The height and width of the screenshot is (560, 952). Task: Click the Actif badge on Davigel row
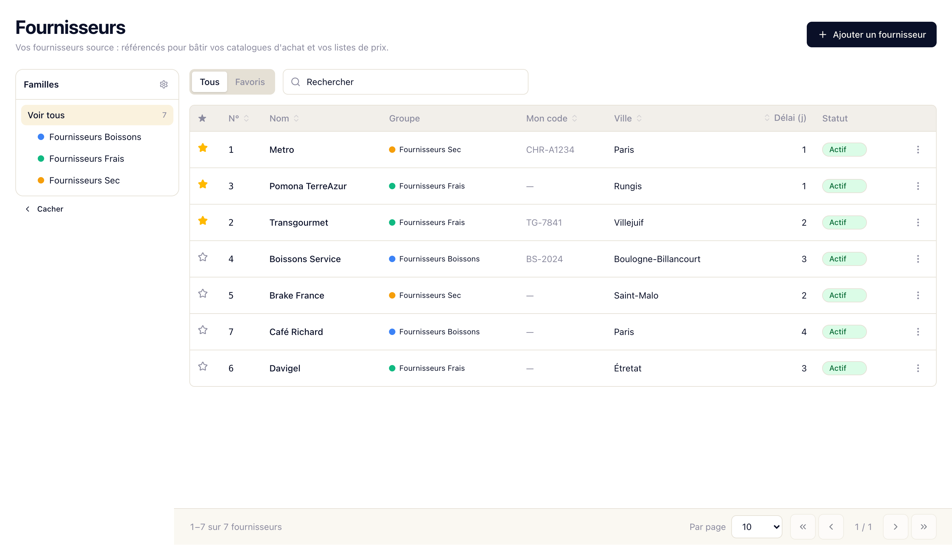pos(844,368)
